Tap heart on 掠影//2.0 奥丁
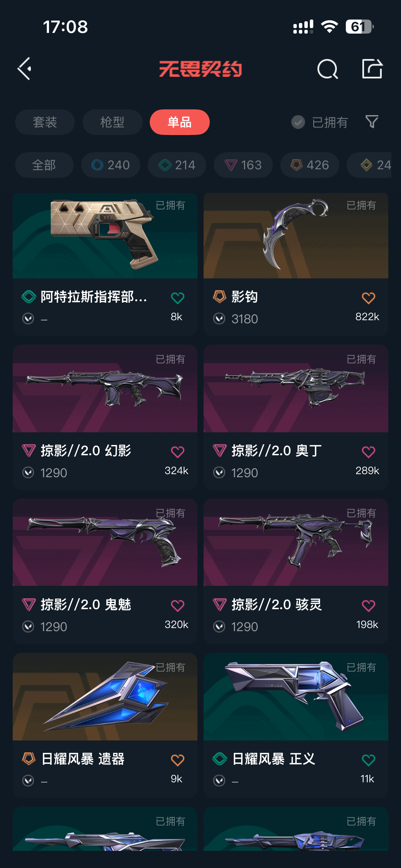This screenshot has width=401, height=868. [x=368, y=452]
